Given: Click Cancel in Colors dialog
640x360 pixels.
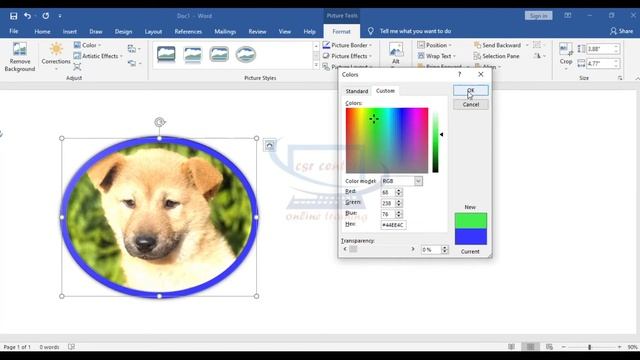Looking at the screenshot, I should tap(471, 104).
